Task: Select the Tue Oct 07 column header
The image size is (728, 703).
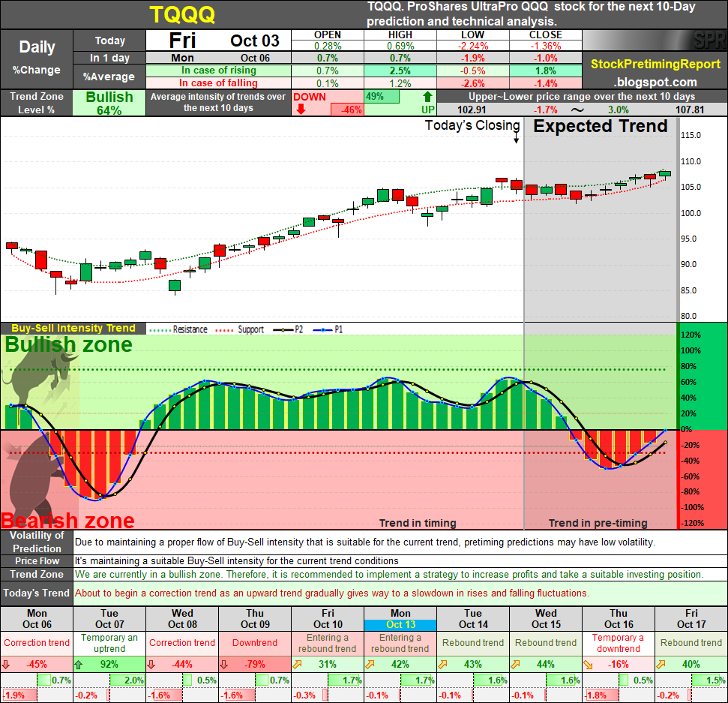Action: coord(109,619)
